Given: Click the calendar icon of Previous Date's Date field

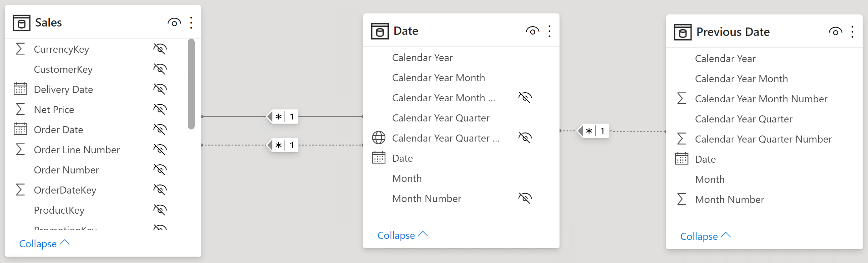Looking at the screenshot, I should [681, 159].
